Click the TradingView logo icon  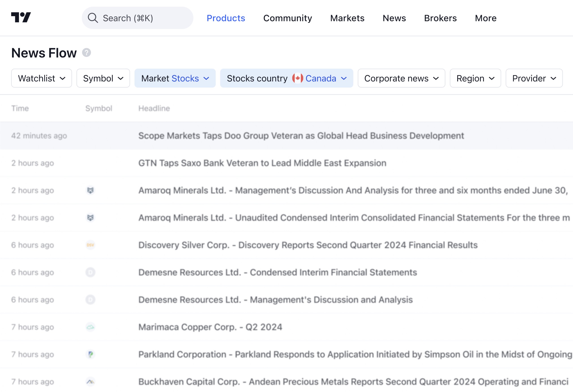[21, 17]
